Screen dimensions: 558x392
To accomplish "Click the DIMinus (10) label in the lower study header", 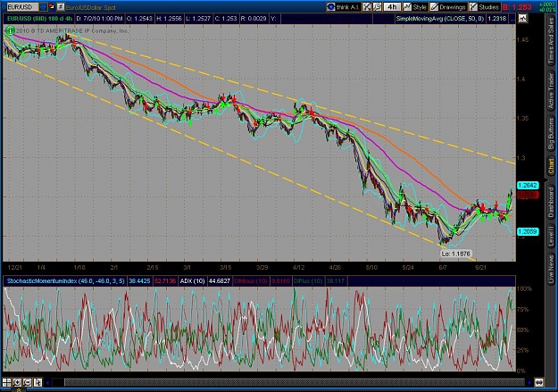I will (251, 281).
